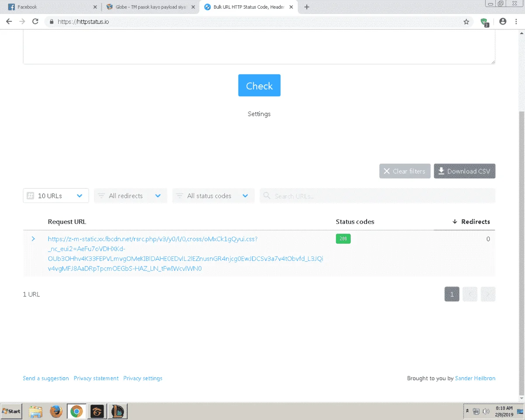Viewport: 525px width, 420px height.
Task: Click the Request URL column header
Action: 67,221
